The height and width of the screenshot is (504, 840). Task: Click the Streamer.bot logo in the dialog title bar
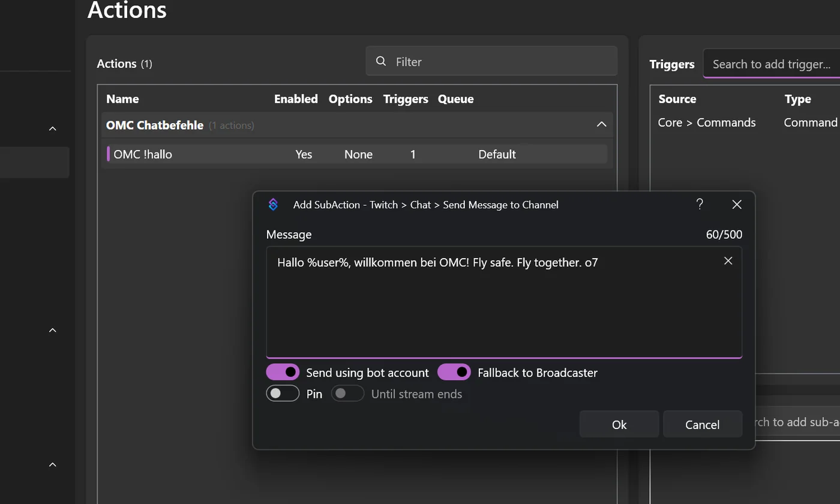(273, 205)
